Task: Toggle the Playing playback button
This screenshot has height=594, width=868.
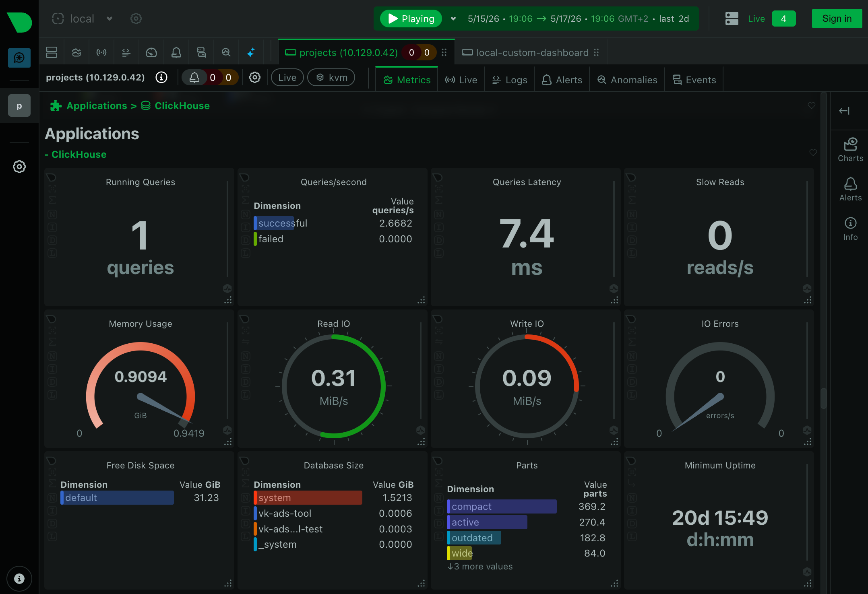Action: coord(411,19)
